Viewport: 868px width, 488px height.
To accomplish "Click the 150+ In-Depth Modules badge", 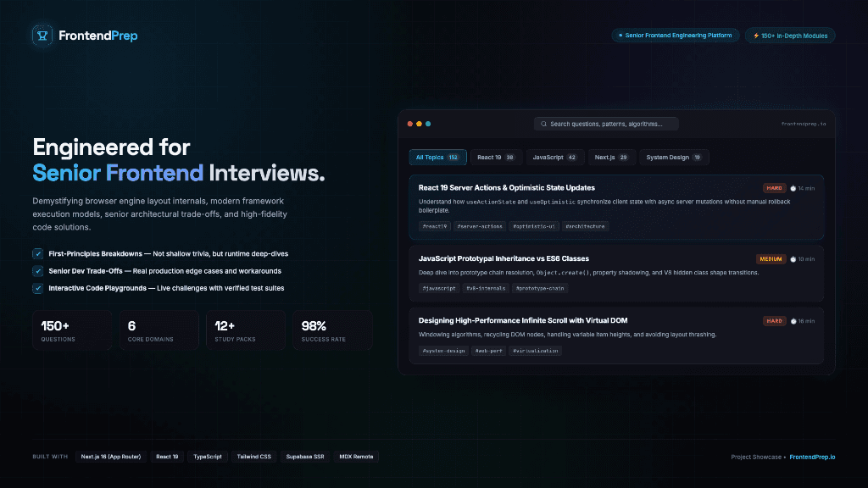I will pyautogui.click(x=790, y=36).
